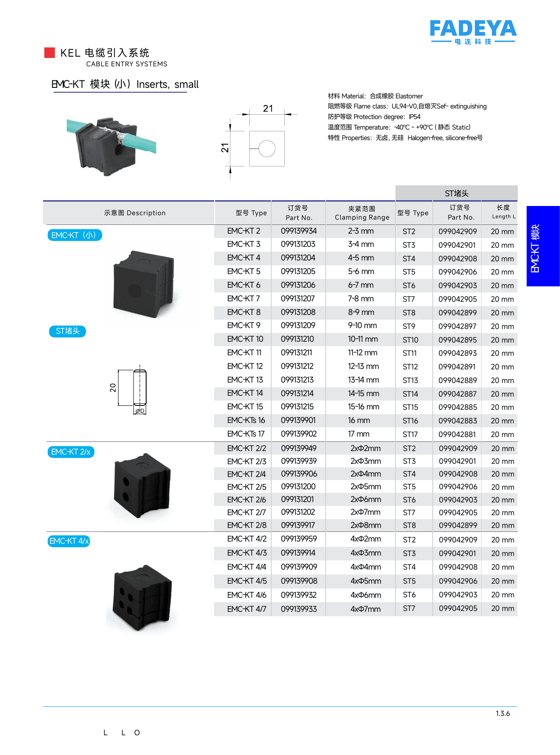Click part number 099131207

[x=298, y=299]
